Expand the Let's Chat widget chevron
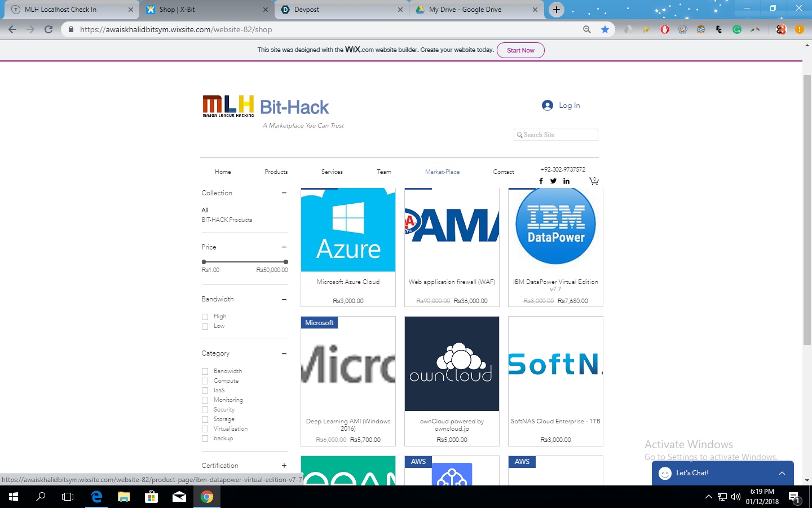This screenshot has height=508, width=812. pyautogui.click(x=782, y=473)
